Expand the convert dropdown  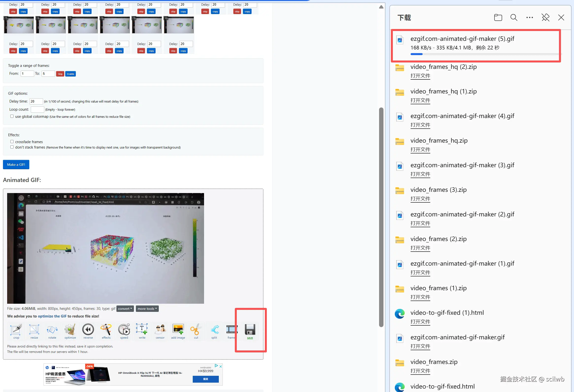click(125, 309)
